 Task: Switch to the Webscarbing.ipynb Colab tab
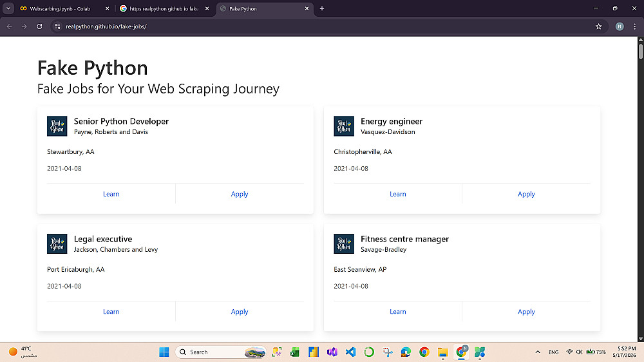coord(60,8)
